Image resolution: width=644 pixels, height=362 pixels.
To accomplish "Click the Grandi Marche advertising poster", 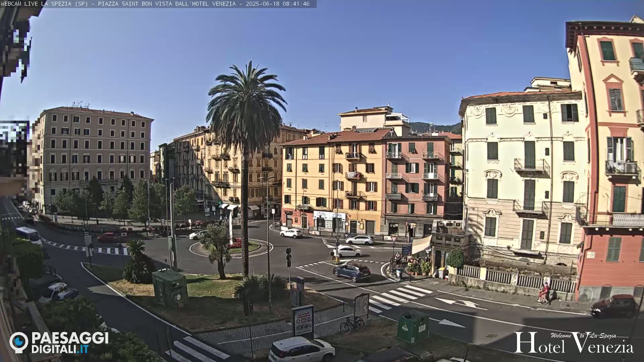I will [x=303, y=321].
